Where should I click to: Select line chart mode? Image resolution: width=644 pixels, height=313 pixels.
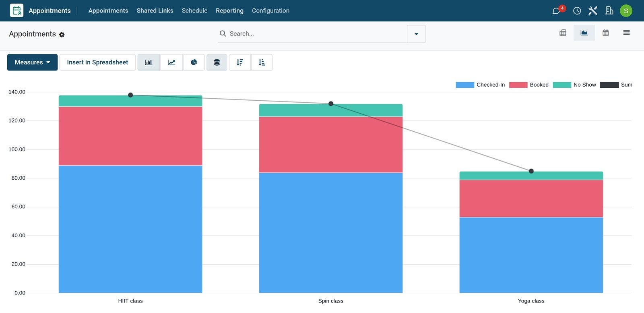pyautogui.click(x=171, y=62)
